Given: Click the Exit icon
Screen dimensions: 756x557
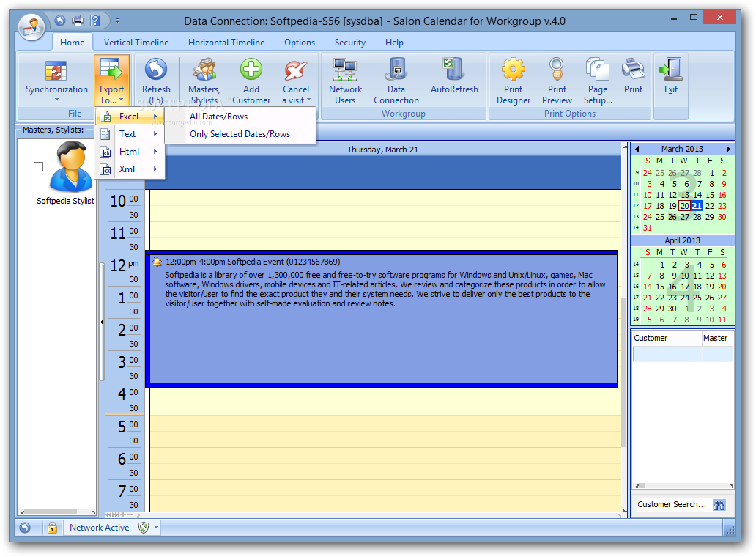Looking at the screenshot, I should [x=671, y=69].
